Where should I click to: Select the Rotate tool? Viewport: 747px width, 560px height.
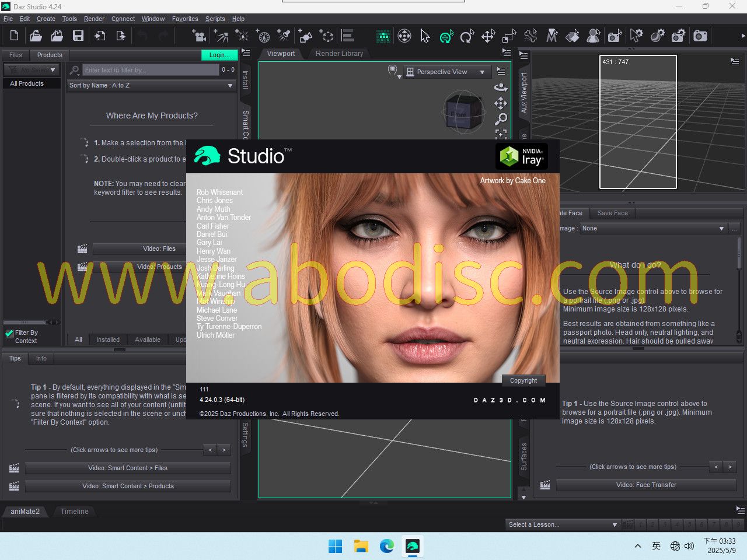click(x=467, y=36)
